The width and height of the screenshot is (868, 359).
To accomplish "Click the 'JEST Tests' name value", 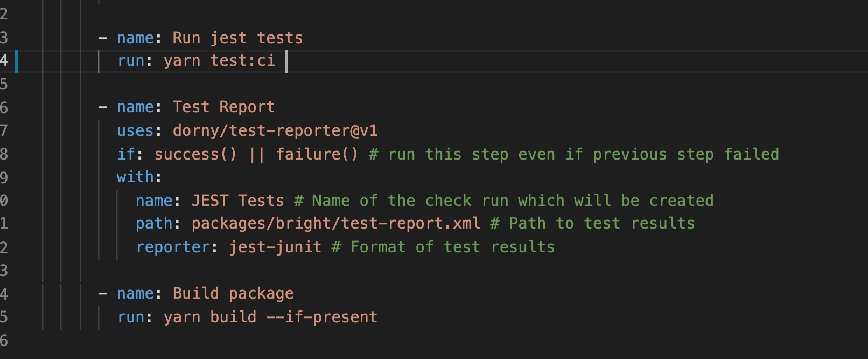I will 237,201.
